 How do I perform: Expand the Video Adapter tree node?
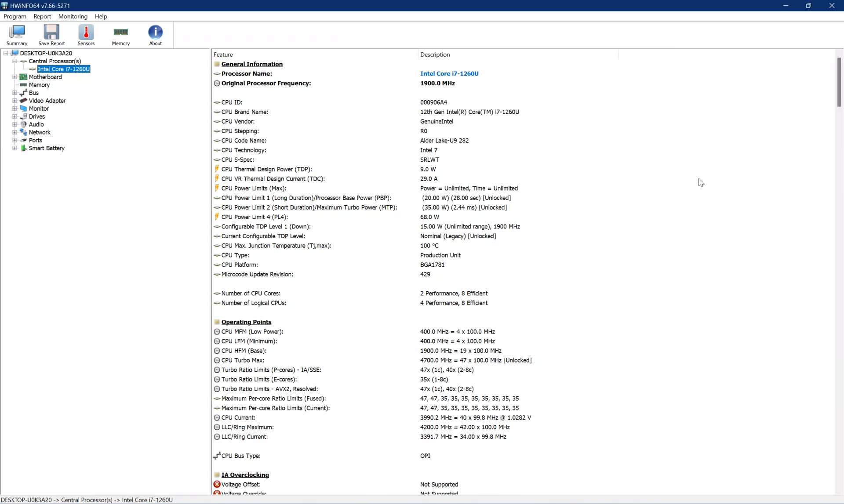pyautogui.click(x=15, y=101)
